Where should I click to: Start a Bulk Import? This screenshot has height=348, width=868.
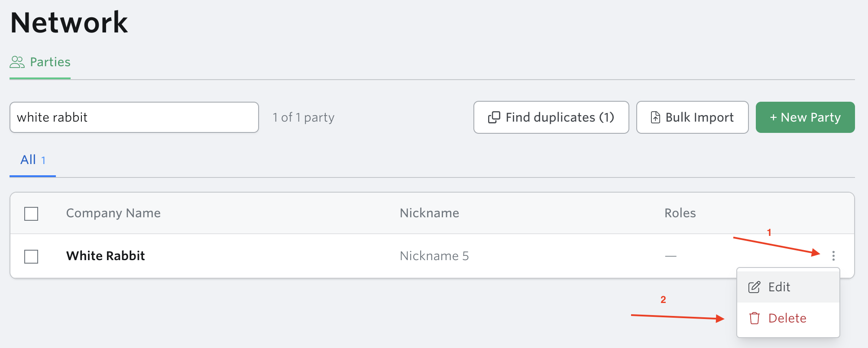tap(693, 117)
